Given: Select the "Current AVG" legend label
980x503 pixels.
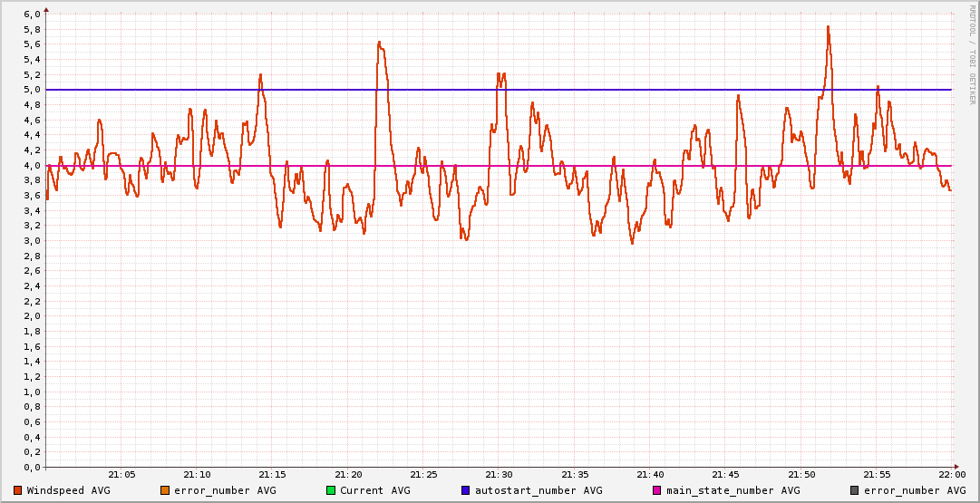Looking at the screenshot, I should click(374, 490).
